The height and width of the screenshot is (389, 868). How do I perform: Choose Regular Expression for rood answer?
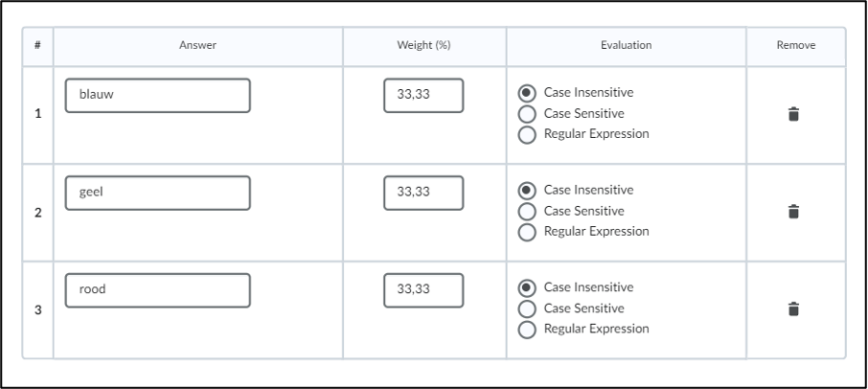(527, 330)
